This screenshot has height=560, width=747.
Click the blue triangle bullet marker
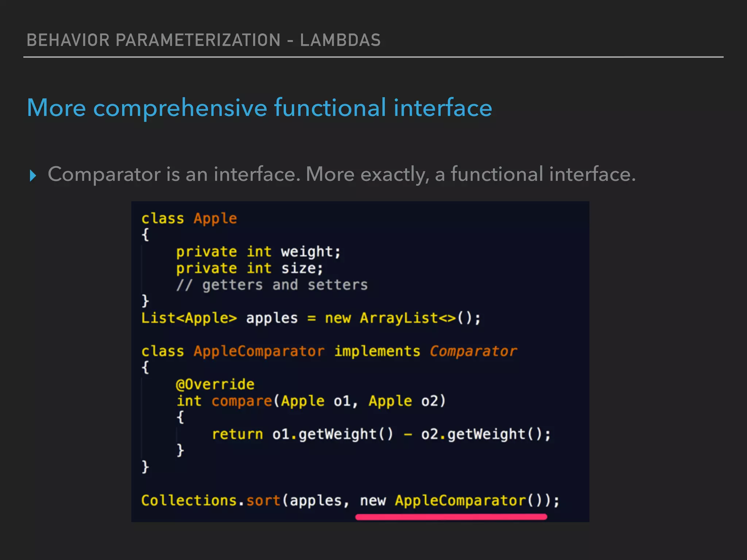click(33, 176)
